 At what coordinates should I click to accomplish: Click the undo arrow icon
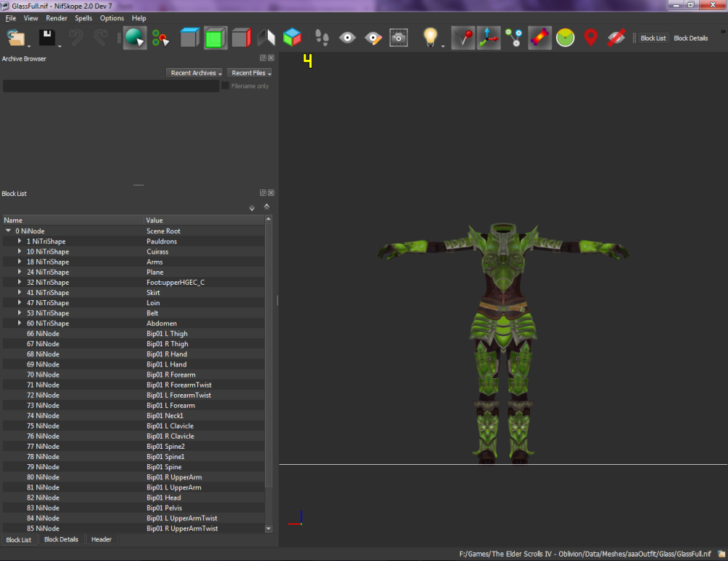(76, 38)
